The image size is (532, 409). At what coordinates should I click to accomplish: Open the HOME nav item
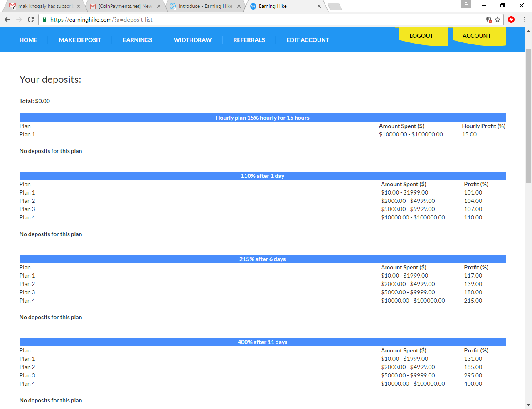(28, 40)
